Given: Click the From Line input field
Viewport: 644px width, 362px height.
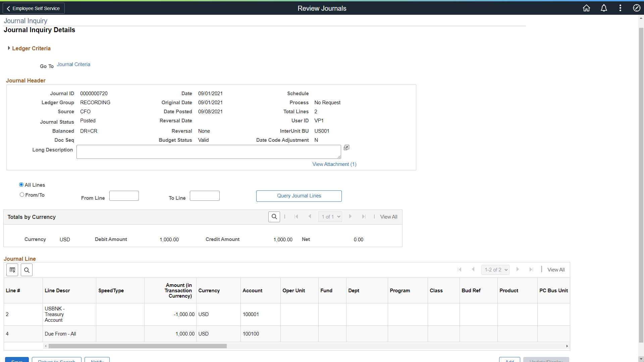Looking at the screenshot, I should 124,196.
